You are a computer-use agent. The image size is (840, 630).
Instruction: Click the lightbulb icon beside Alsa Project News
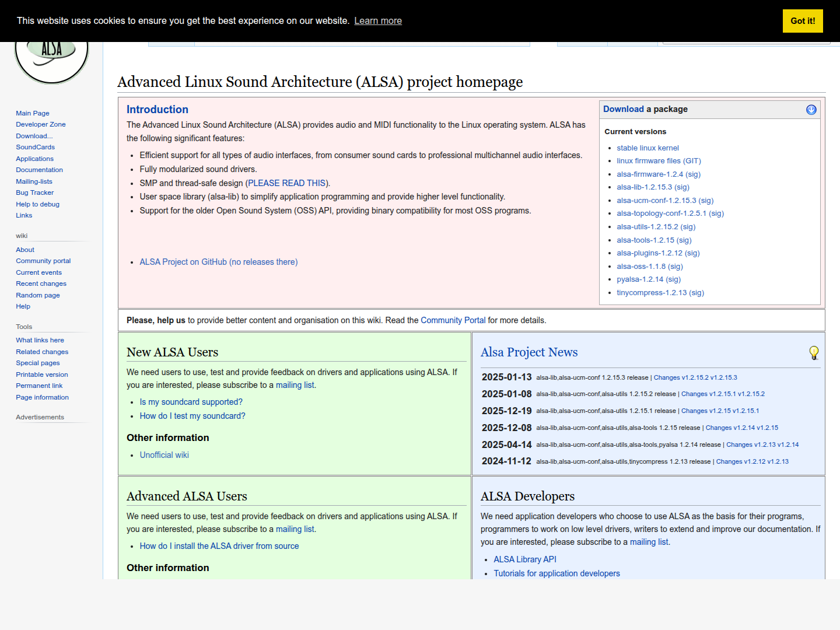(814, 352)
